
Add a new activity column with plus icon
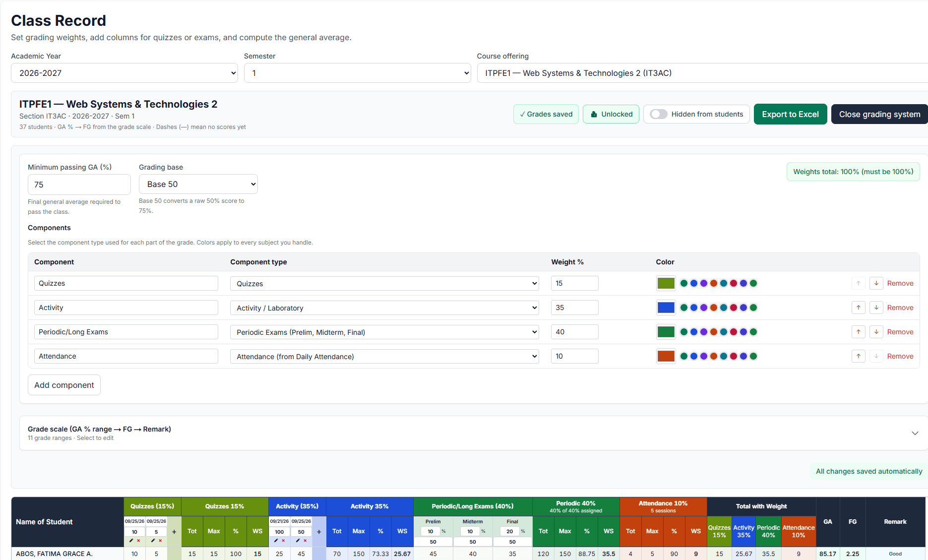point(319,532)
